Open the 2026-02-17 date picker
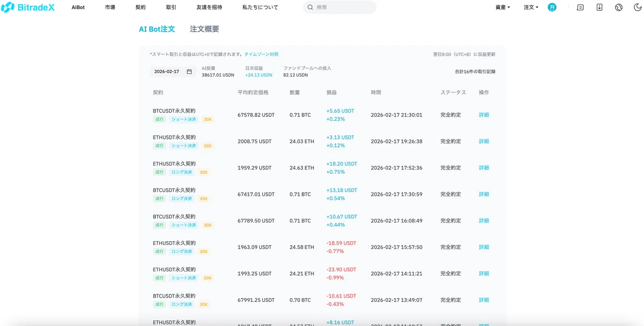This screenshot has height=326, width=644. click(x=173, y=71)
